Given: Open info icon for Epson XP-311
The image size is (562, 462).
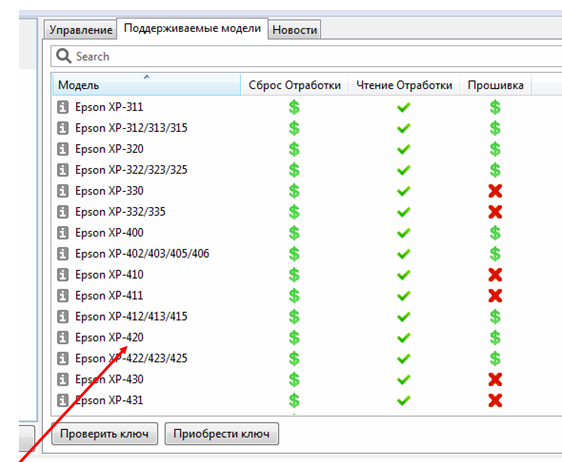Looking at the screenshot, I should coord(63,107).
